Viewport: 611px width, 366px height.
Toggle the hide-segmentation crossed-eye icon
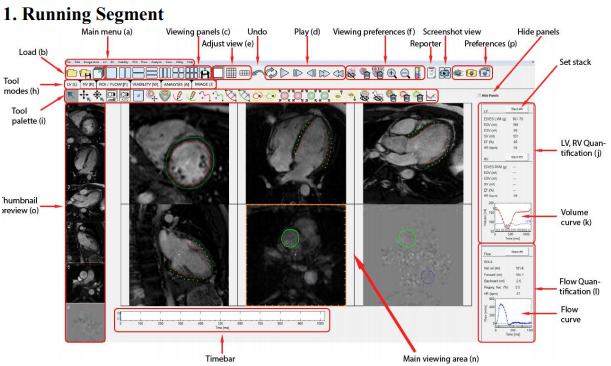tap(351, 73)
